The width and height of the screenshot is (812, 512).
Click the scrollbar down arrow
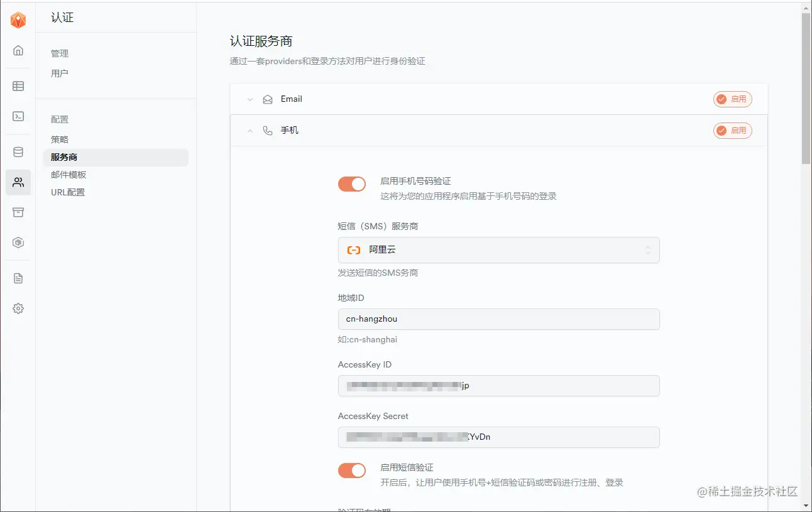pyautogui.click(x=806, y=505)
